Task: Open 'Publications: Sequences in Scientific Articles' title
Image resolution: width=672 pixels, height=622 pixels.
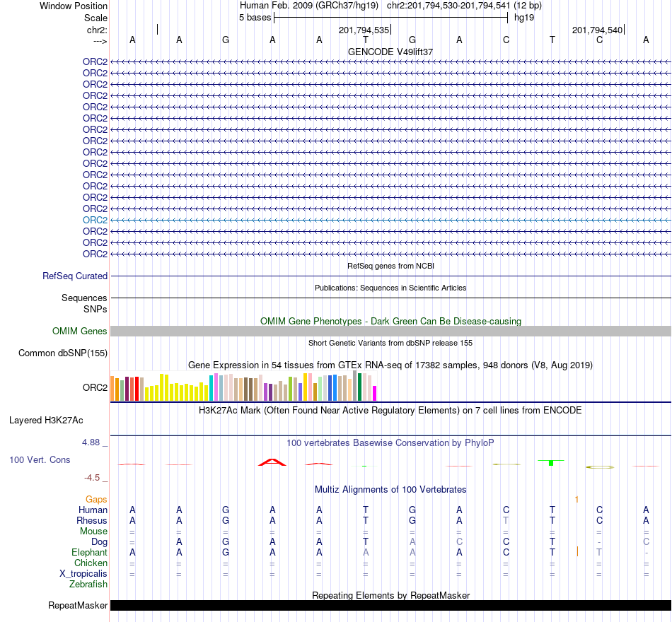Action: tap(390, 288)
